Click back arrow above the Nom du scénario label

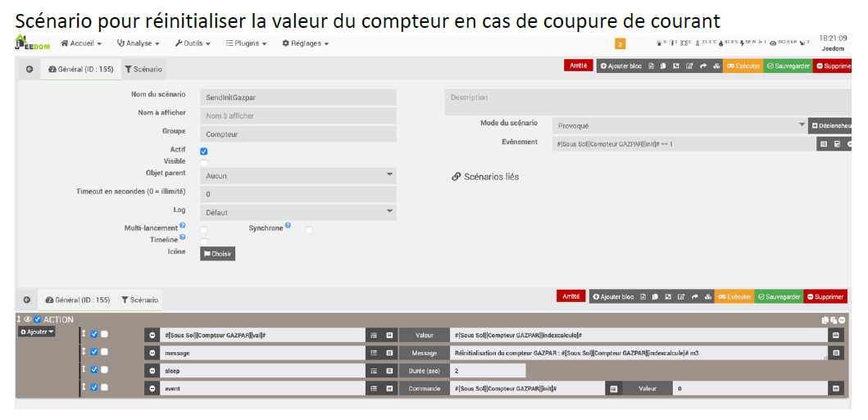30,70
